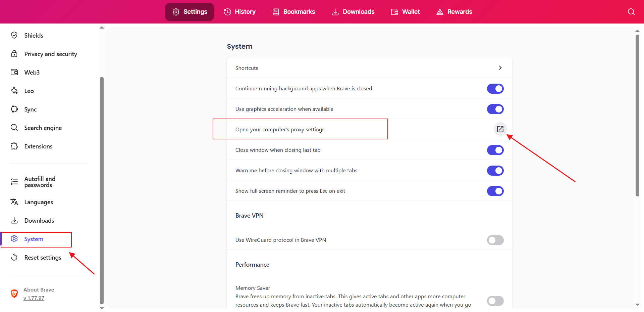Viewport: 644px width, 312px height.
Task: Open the Extensions puzzle icon
Action: coord(14,146)
